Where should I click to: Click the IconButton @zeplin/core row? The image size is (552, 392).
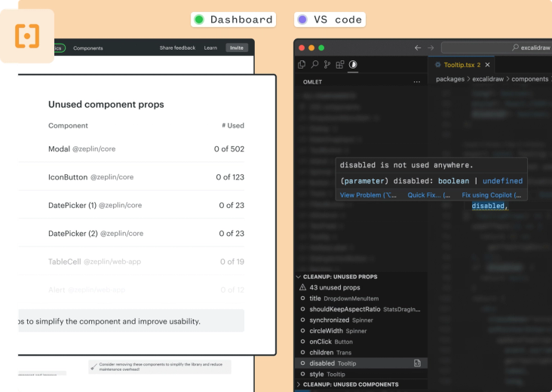point(146,177)
